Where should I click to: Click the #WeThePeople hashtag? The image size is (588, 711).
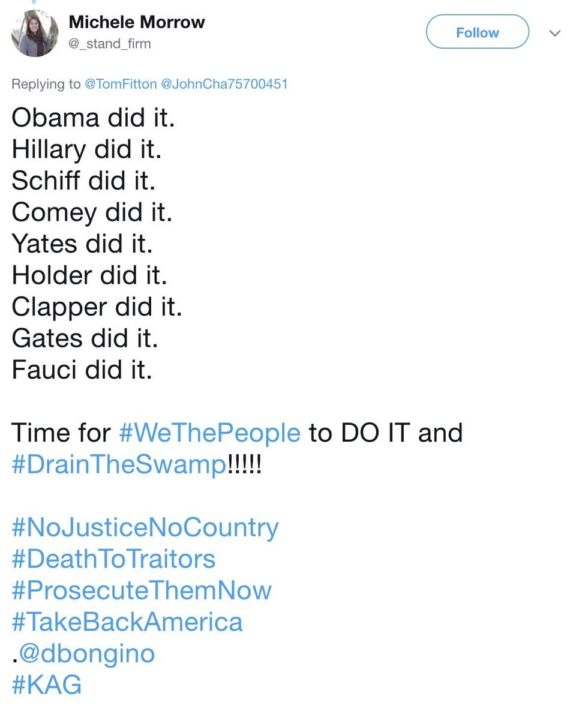click(x=210, y=433)
